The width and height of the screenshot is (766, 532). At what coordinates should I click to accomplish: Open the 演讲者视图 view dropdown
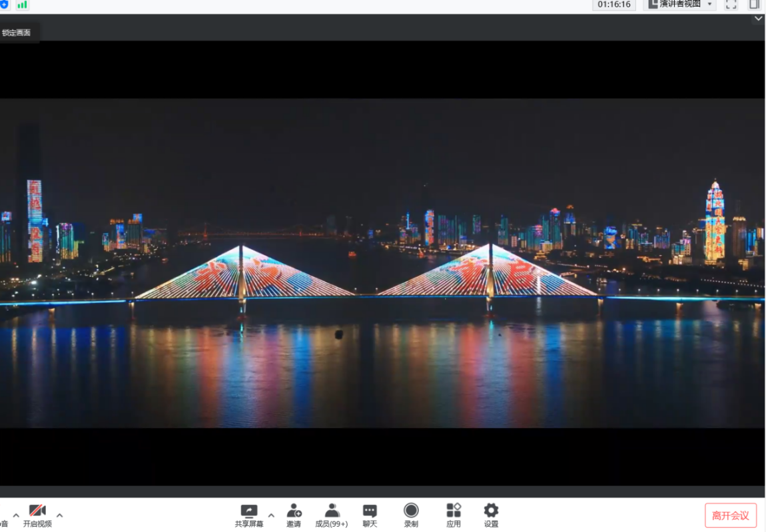click(x=679, y=5)
